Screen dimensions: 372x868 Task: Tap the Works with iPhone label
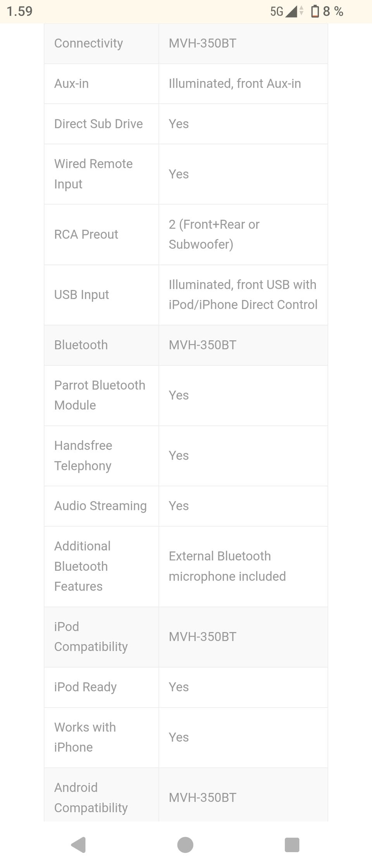coord(85,737)
